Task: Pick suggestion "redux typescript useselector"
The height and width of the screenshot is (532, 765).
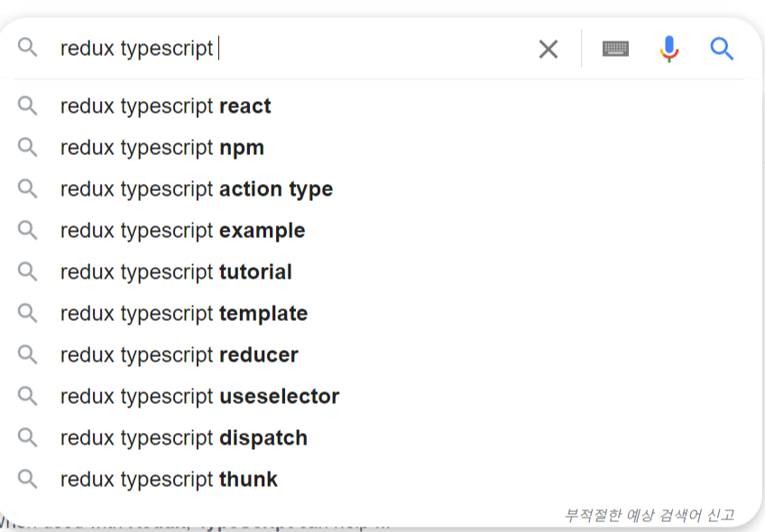Action: 381,396
